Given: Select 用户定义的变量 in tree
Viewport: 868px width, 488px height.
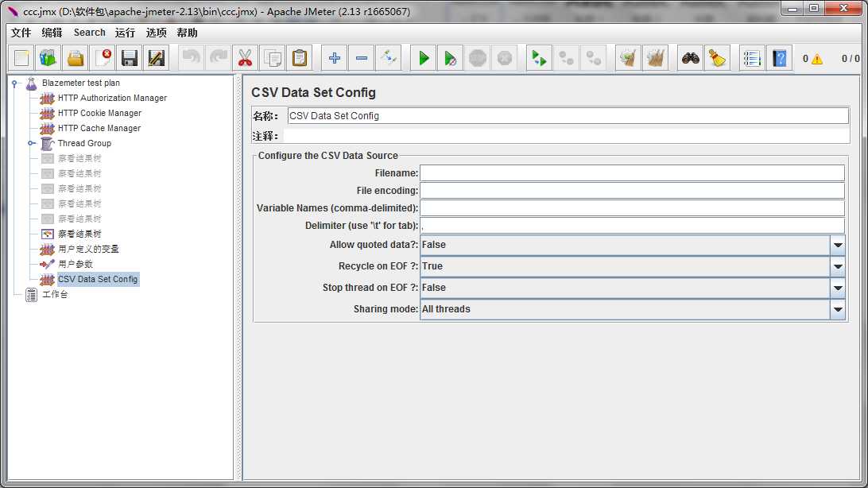Looking at the screenshot, I should pos(88,249).
